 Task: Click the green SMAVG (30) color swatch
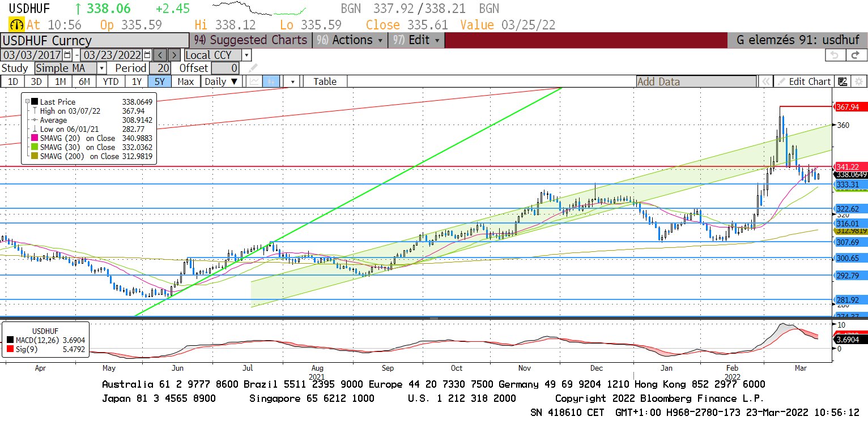click(x=35, y=147)
